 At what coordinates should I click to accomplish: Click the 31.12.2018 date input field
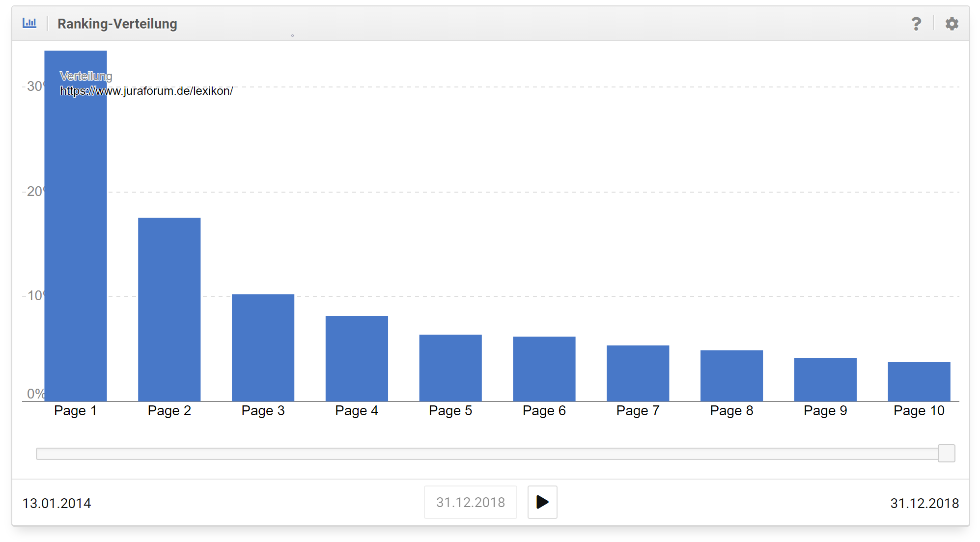(470, 502)
